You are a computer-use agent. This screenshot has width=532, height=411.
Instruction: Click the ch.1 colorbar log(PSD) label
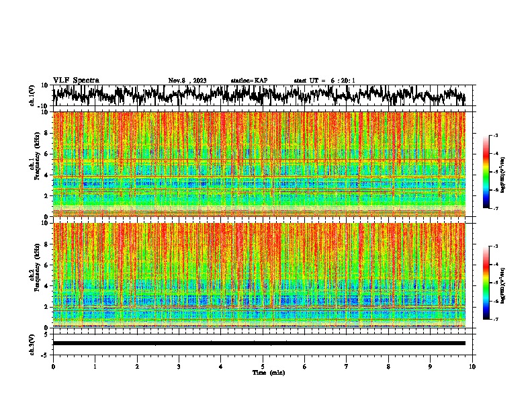(503, 175)
